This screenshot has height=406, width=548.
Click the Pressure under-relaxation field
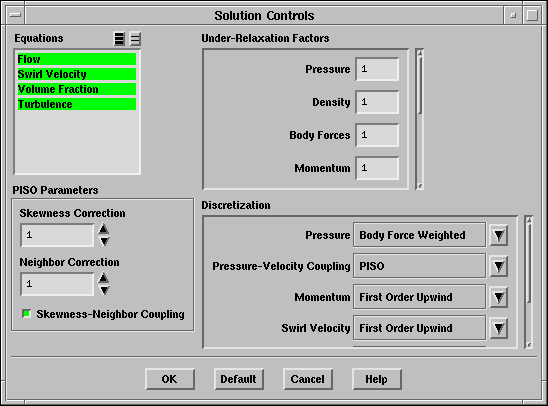click(x=377, y=69)
